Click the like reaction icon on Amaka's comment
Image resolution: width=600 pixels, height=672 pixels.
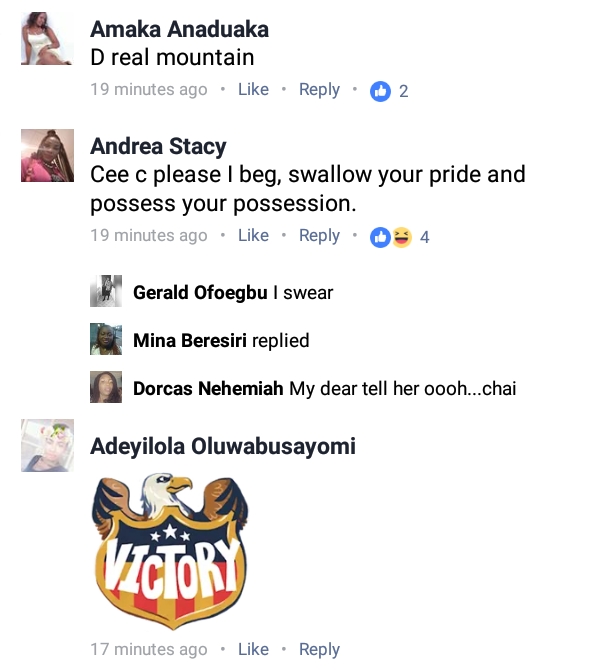(380, 91)
